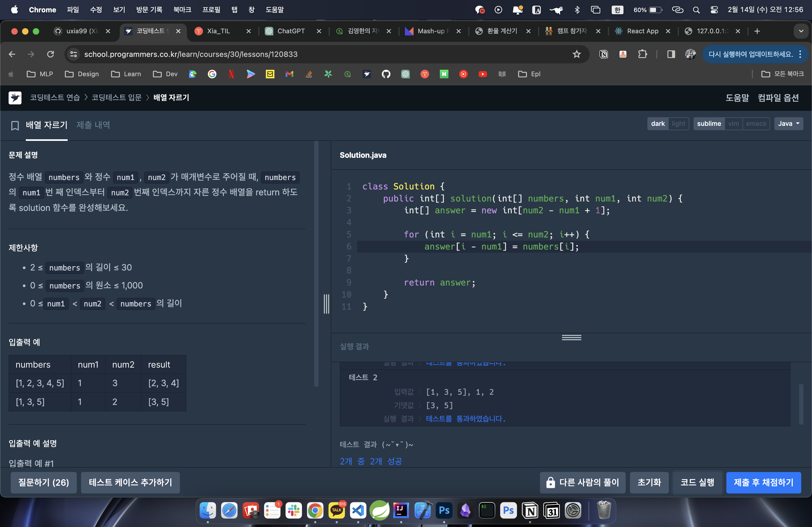Click the Programmers logo icon

[x=15, y=98]
